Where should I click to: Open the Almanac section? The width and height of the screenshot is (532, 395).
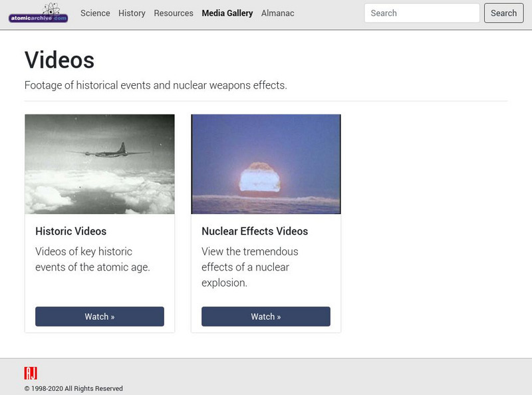[278, 13]
